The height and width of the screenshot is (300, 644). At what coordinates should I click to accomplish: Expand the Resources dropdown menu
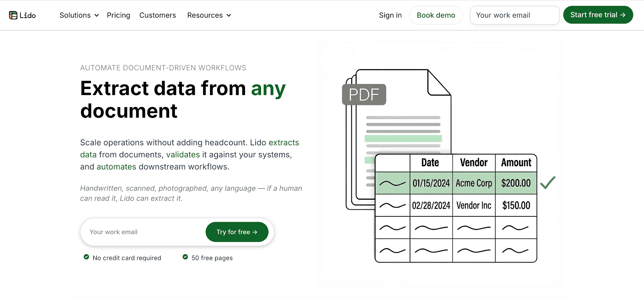(x=209, y=15)
